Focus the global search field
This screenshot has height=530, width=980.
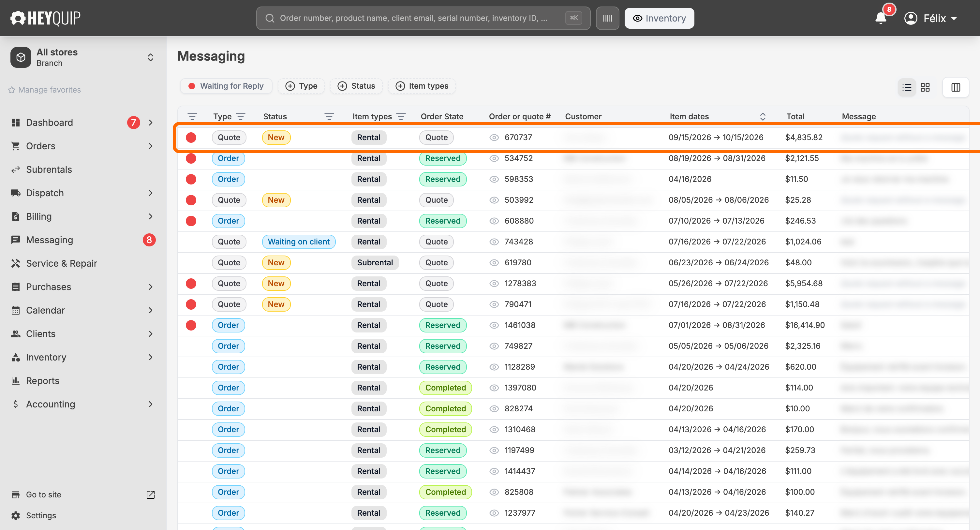click(x=423, y=18)
